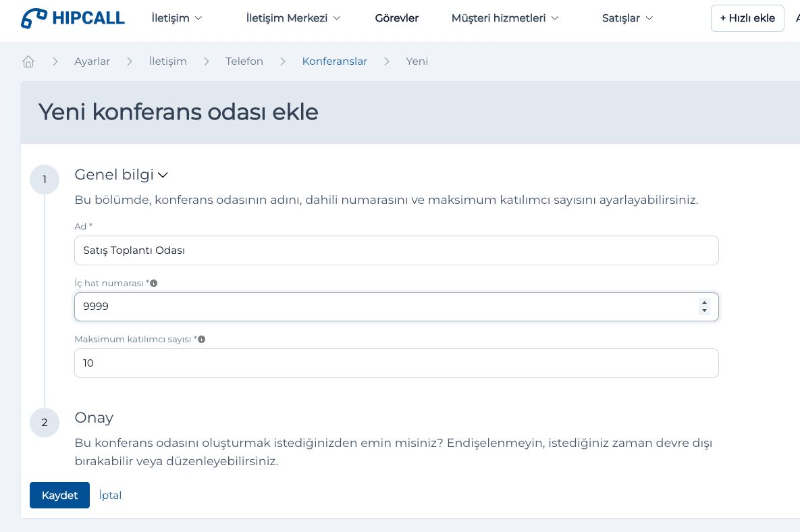This screenshot has height=532, width=800.
Task: Save the conference room with Kaydet
Action: (x=59, y=495)
